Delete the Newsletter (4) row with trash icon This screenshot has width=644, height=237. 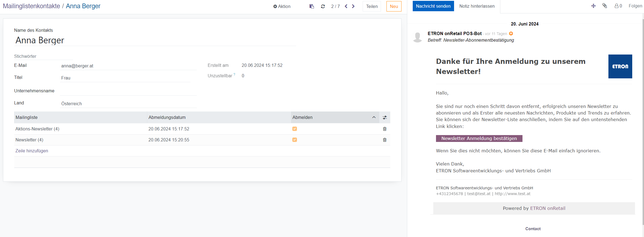tap(385, 140)
